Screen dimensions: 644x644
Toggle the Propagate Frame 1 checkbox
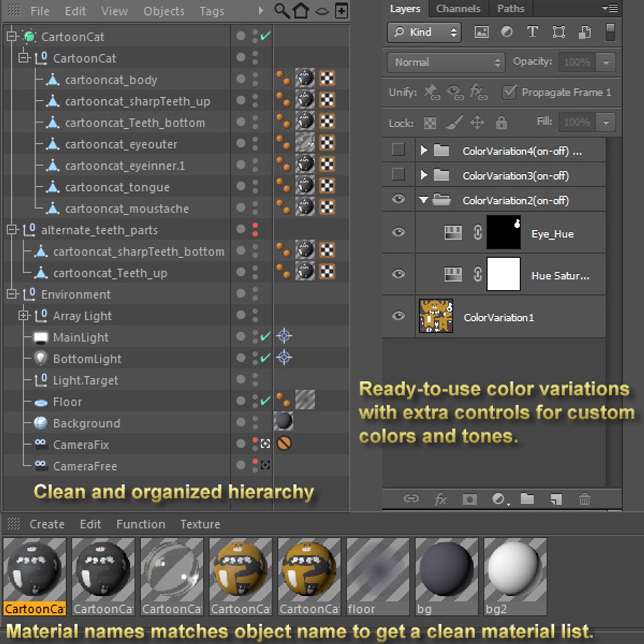click(x=509, y=92)
